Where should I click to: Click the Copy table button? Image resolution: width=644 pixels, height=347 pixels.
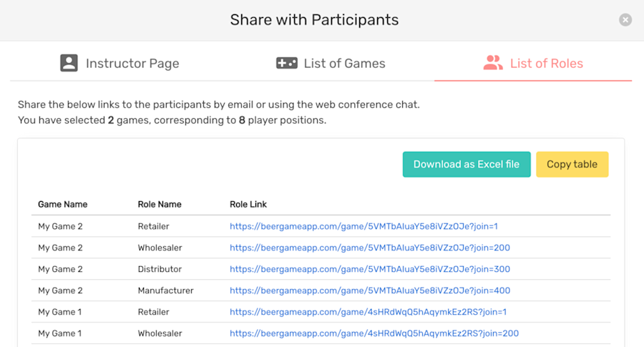pyautogui.click(x=572, y=165)
